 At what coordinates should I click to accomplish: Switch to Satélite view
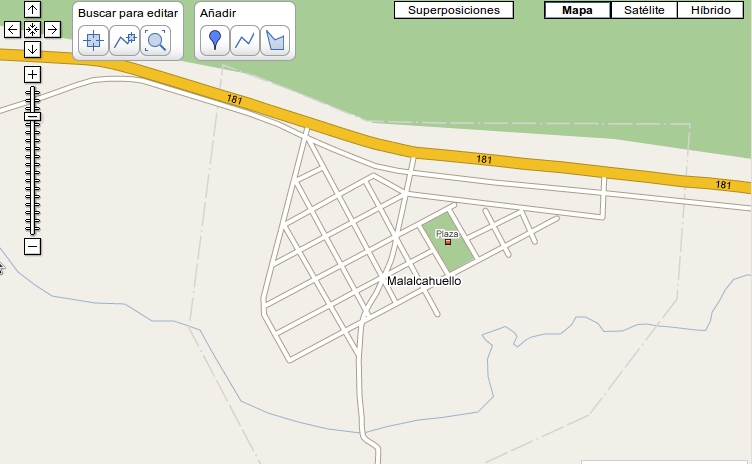click(x=644, y=10)
